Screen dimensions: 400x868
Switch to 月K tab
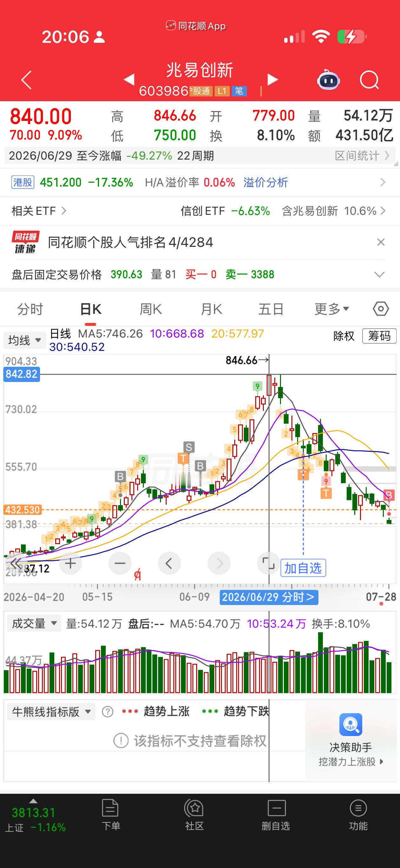point(211,309)
